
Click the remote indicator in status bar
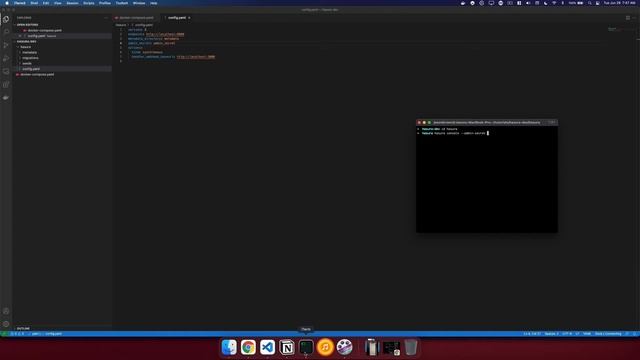pyautogui.click(x=4, y=334)
